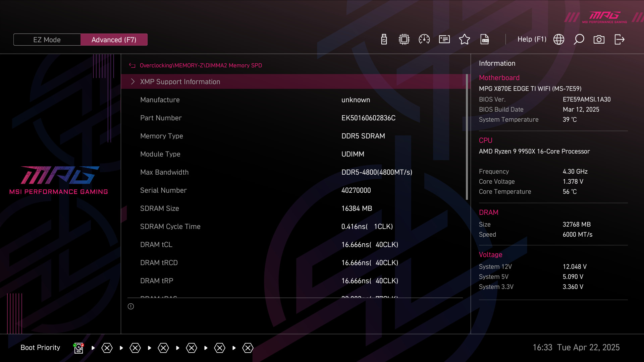
Task: Open the search magnifier icon
Action: pos(579,40)
